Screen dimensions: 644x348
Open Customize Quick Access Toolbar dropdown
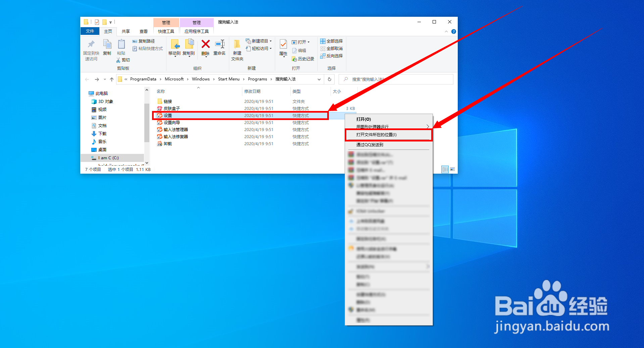coord(110,22)
